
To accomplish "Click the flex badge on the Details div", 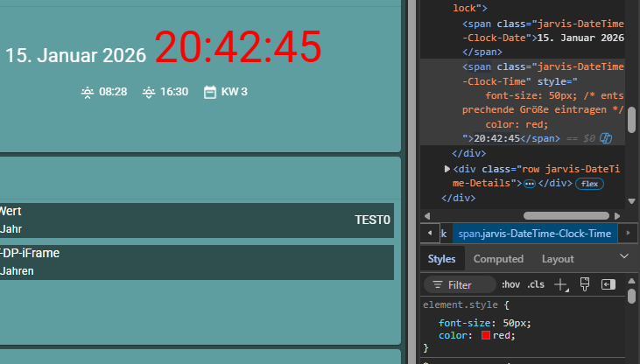I will (589, 184).
